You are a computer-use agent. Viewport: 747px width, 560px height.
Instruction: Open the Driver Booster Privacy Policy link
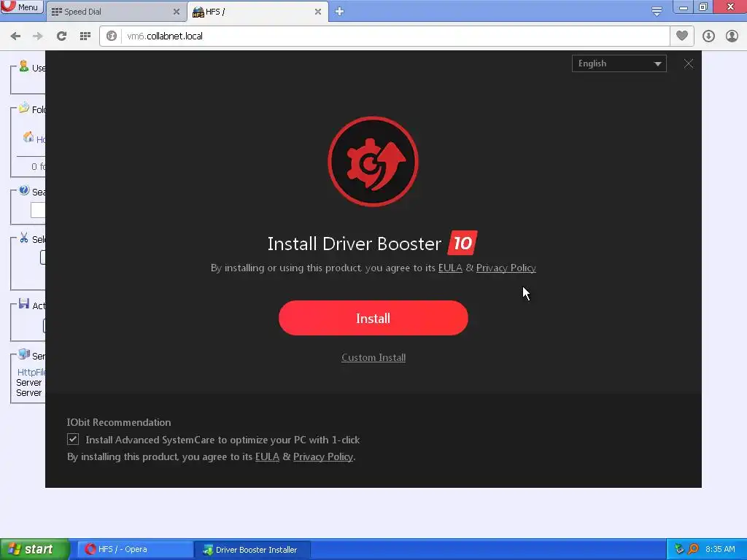tap(506, 268)
